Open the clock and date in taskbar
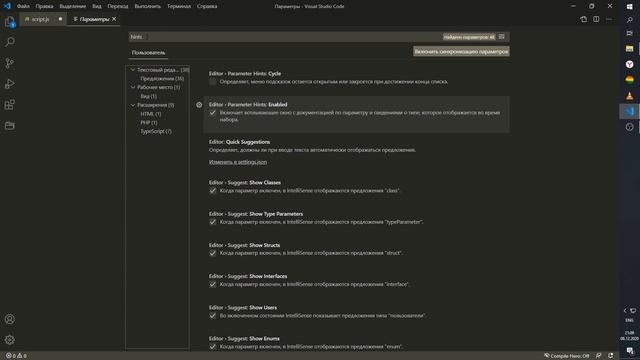640x360 pixels. [x=629, y=336]
